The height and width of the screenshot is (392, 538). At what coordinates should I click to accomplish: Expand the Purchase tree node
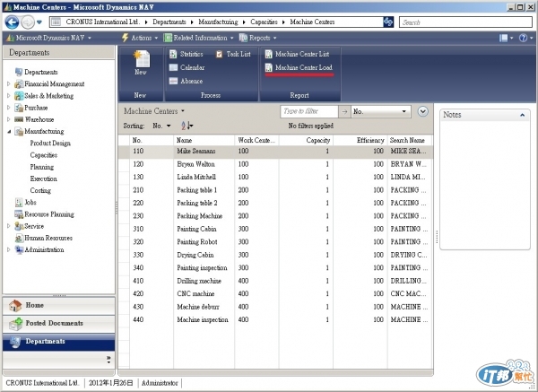[9, 108]
